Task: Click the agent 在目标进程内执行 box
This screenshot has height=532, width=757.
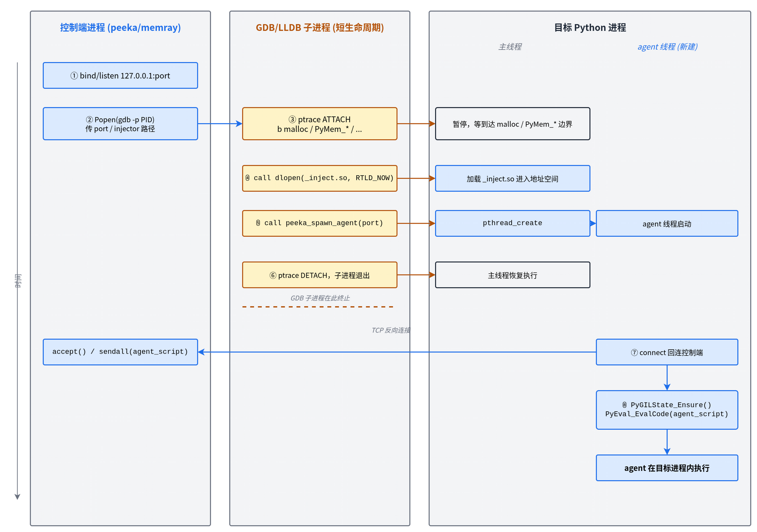Action: [667, 468]
